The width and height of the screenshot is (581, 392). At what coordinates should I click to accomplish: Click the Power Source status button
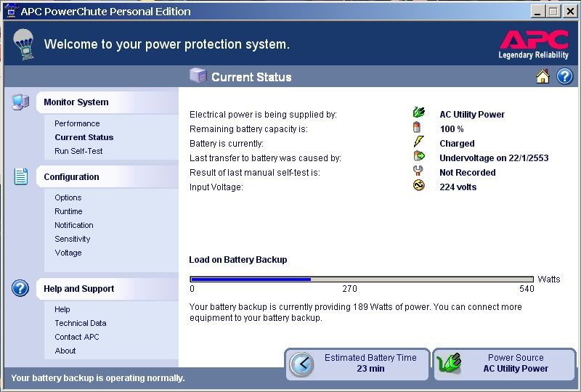(505, 364)
